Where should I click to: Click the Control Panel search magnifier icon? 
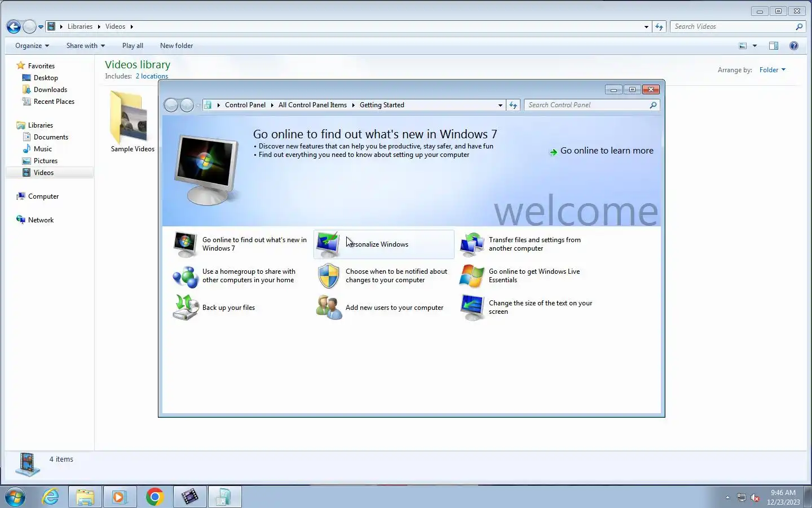point(653,105)
